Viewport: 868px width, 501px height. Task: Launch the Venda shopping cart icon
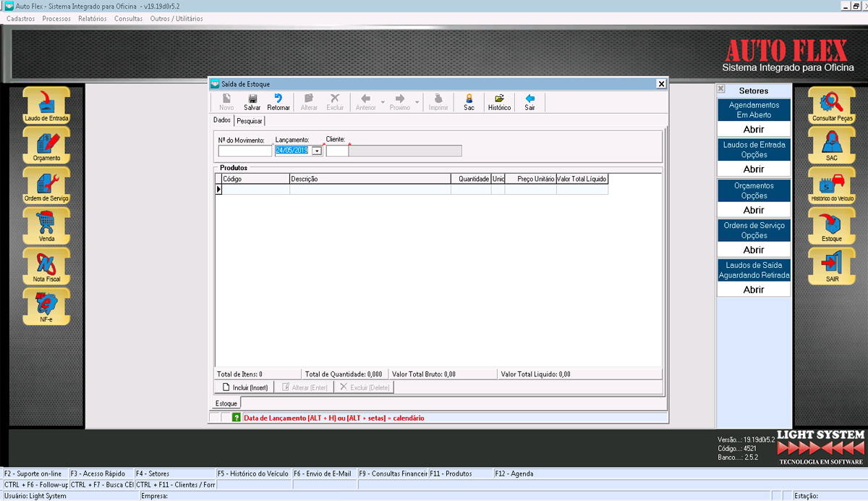[46, 227]
